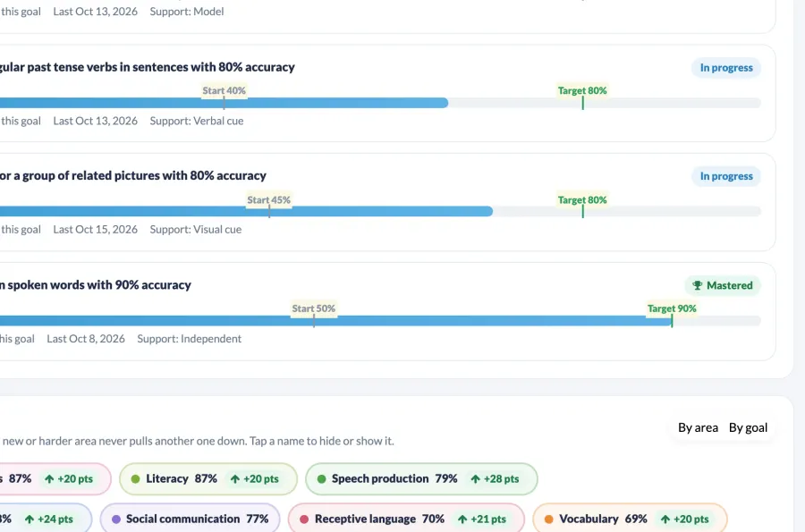Click the green dot beside Speech production
Viewport: 805px width, 532px height.
coord(321,478)
